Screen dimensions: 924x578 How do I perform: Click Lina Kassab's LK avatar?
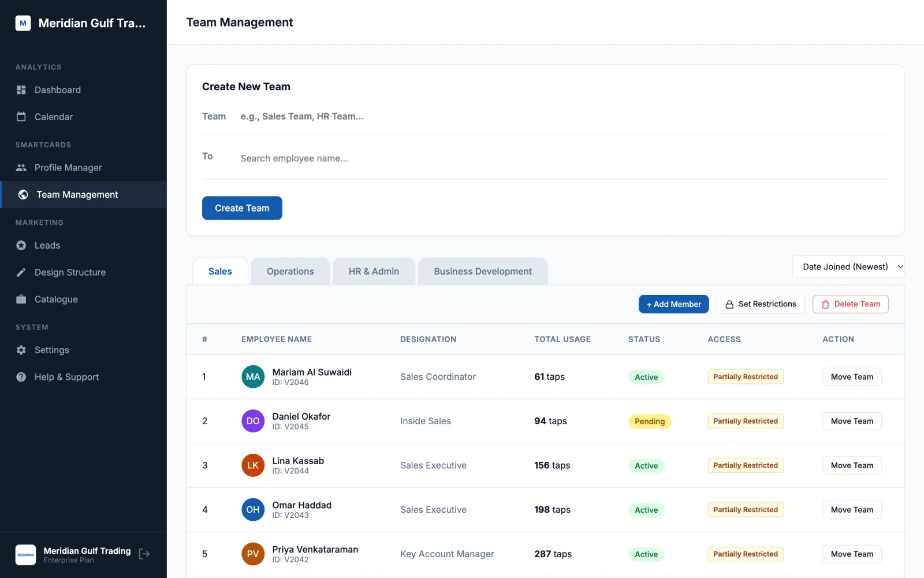click(x=253, y=465)
